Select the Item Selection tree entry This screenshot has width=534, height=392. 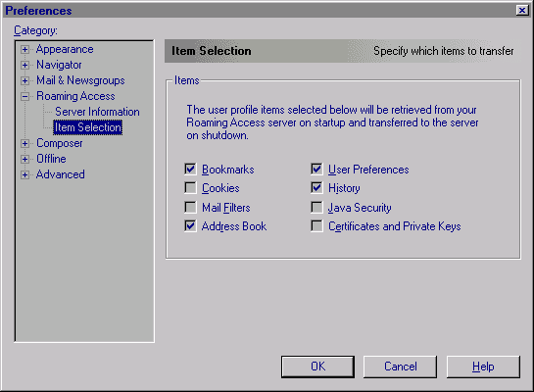88,127
